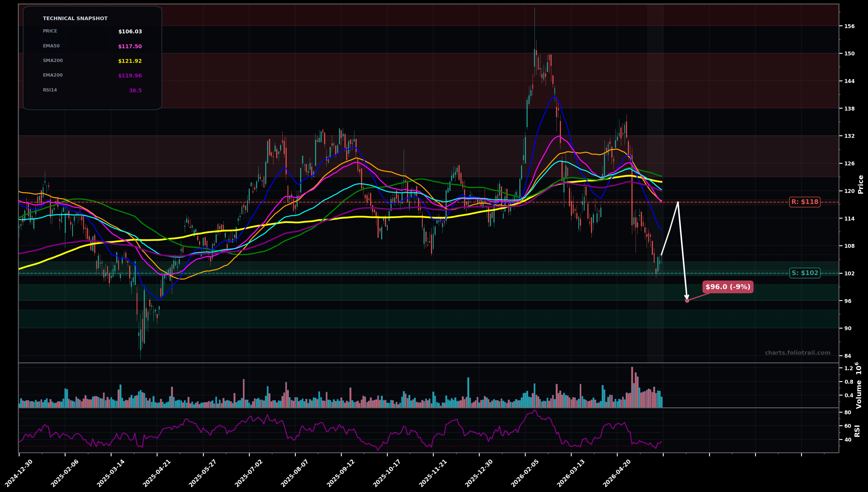868x492 pixels.
Task: Click the 126 price axis tick
Action: point(850,163)
